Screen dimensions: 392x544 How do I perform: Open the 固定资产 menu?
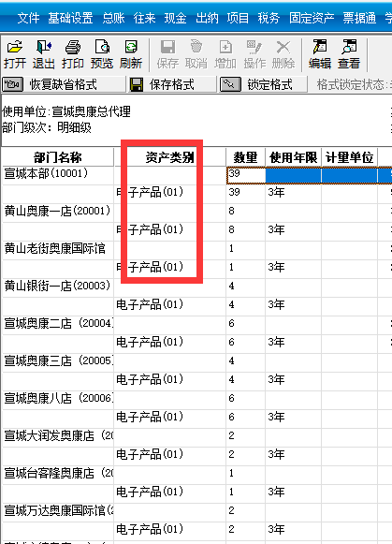pyautogui.click(x=312, y=18)
